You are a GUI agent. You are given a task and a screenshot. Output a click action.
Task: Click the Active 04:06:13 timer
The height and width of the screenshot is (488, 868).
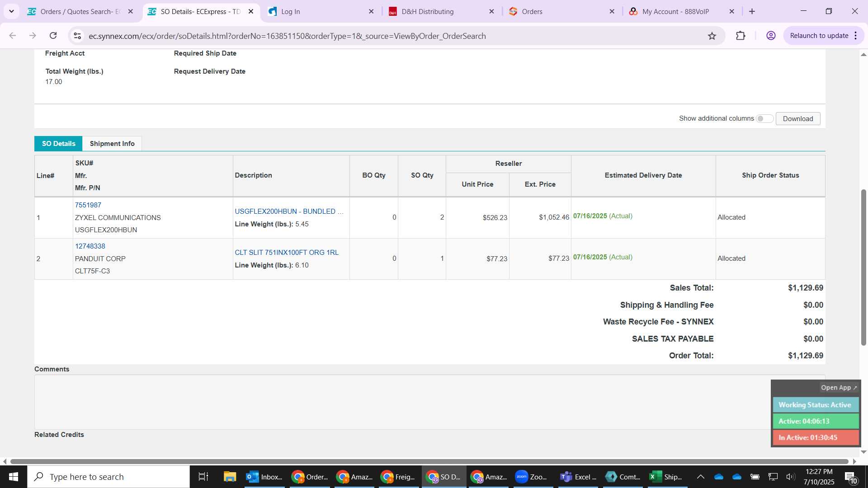[816, 421]
